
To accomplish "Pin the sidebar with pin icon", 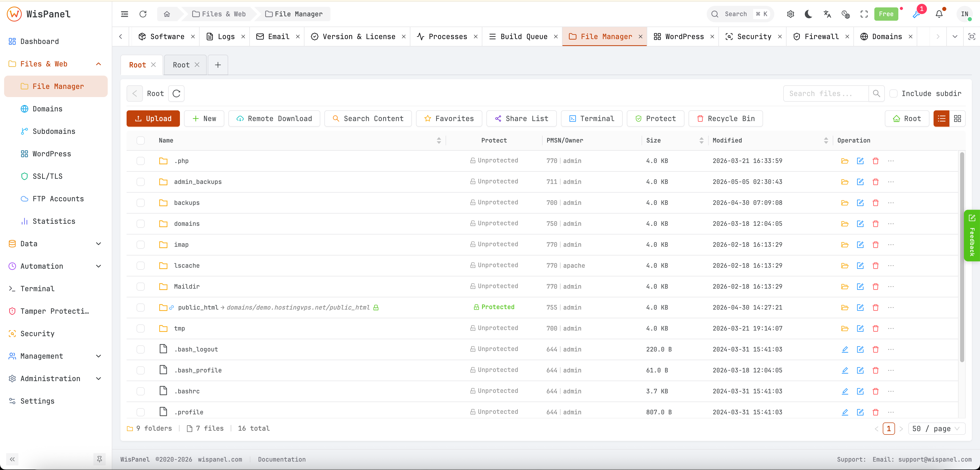I will 99,459.
